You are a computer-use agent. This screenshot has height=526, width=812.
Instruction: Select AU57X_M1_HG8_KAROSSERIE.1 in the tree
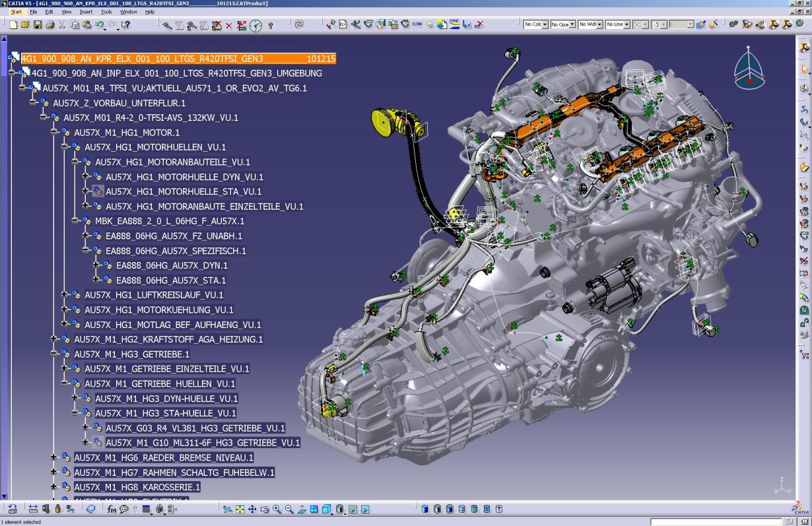137,487
